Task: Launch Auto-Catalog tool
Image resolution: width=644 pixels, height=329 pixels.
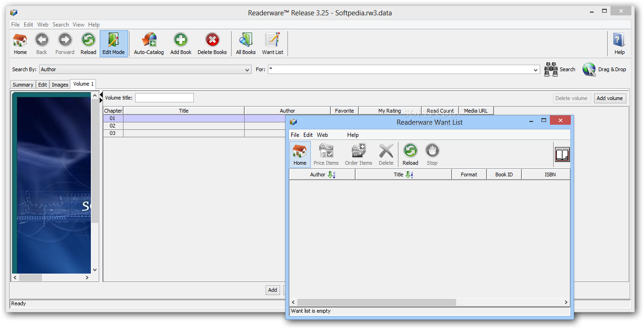Action: point(149,44)
